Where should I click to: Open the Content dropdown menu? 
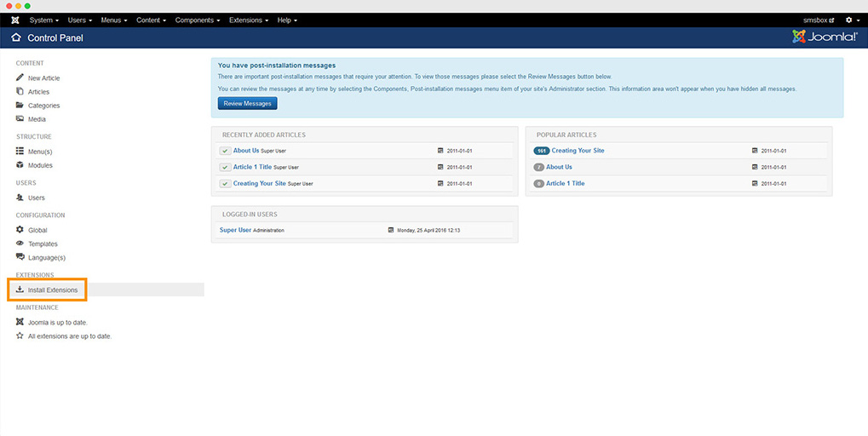[x=151, y=20]
